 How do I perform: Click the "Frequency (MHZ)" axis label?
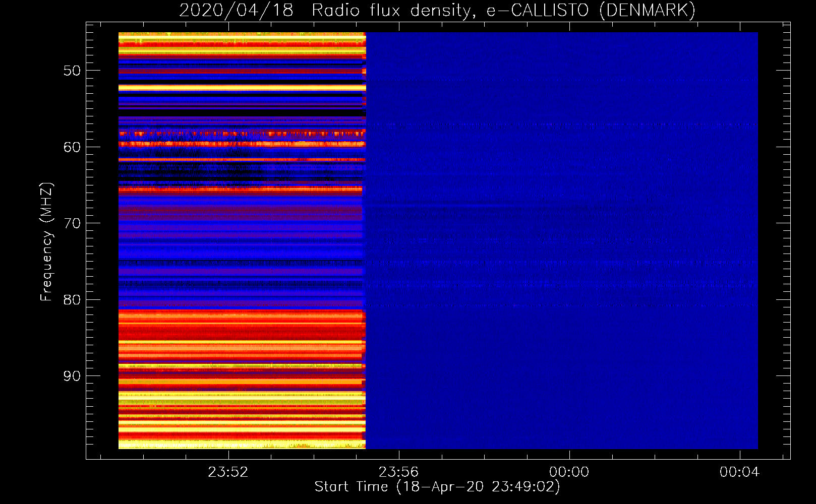(46, 242)
